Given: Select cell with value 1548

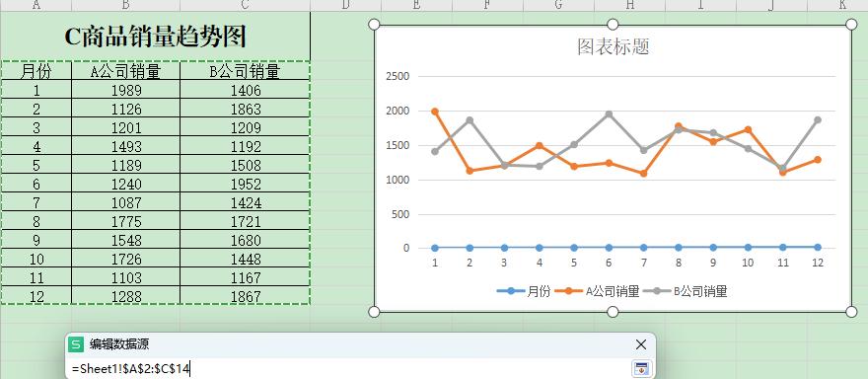Looking at the screenshot, I should coord(126,240).
